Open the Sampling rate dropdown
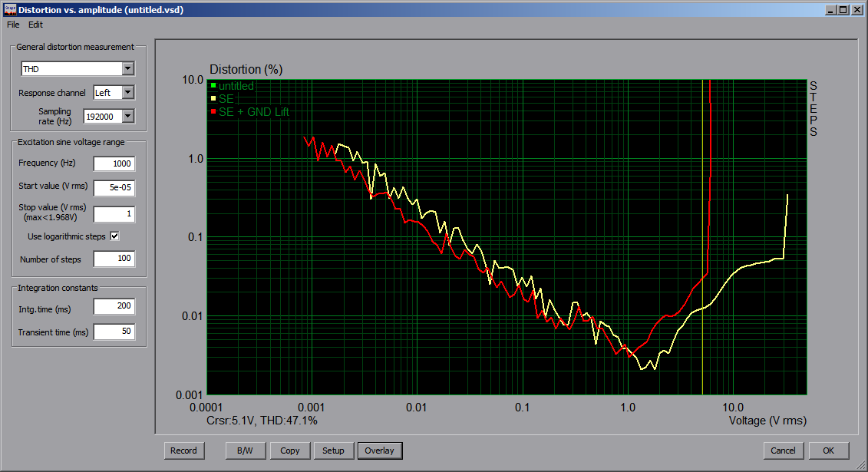This screenshot has height=472, width=868. point(128,117)
